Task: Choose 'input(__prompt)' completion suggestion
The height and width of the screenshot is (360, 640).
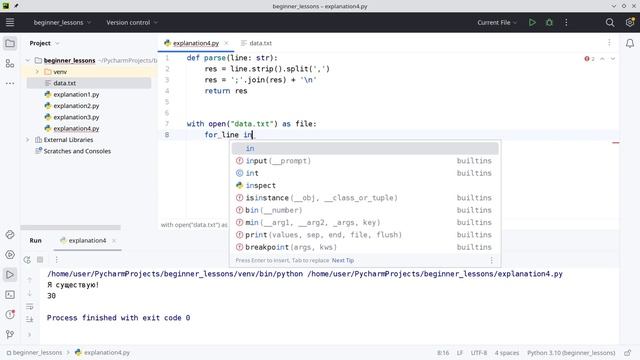Action: [x=365, y=161]
